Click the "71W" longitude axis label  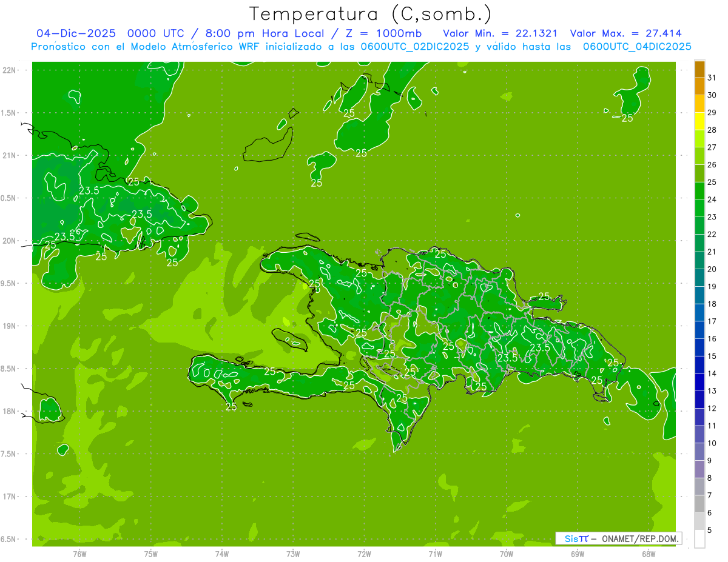[x=435, y=554]
